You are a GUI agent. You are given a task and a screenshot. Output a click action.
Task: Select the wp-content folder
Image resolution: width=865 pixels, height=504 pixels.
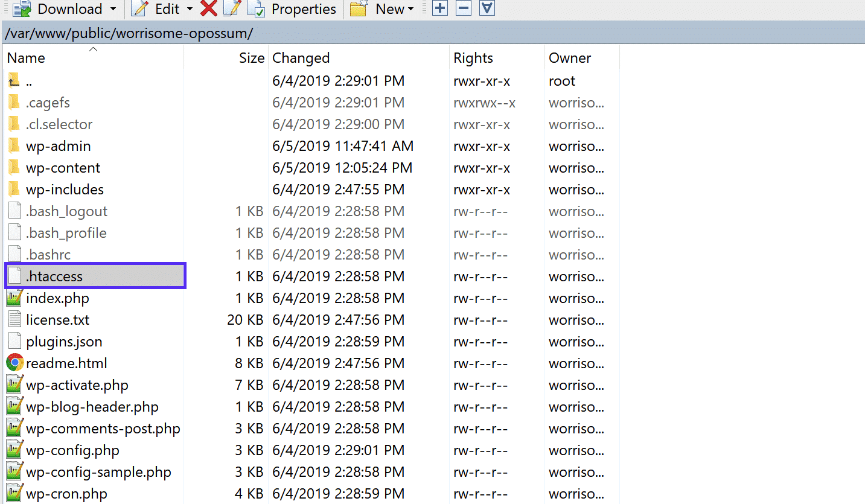click(62, 167)
